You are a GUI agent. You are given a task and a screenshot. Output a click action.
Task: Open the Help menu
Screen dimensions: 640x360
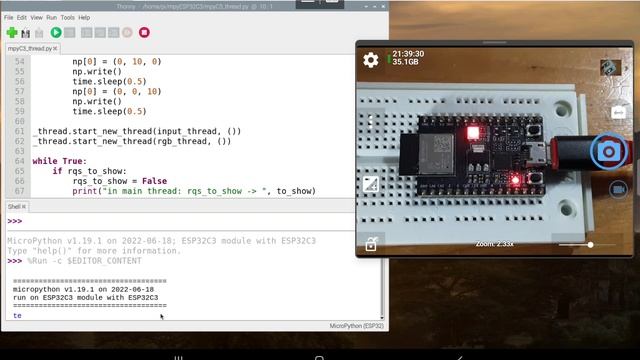(84, 18)
